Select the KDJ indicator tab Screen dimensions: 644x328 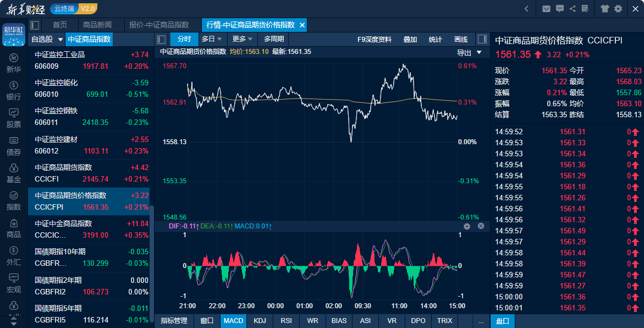click(260, 321)
